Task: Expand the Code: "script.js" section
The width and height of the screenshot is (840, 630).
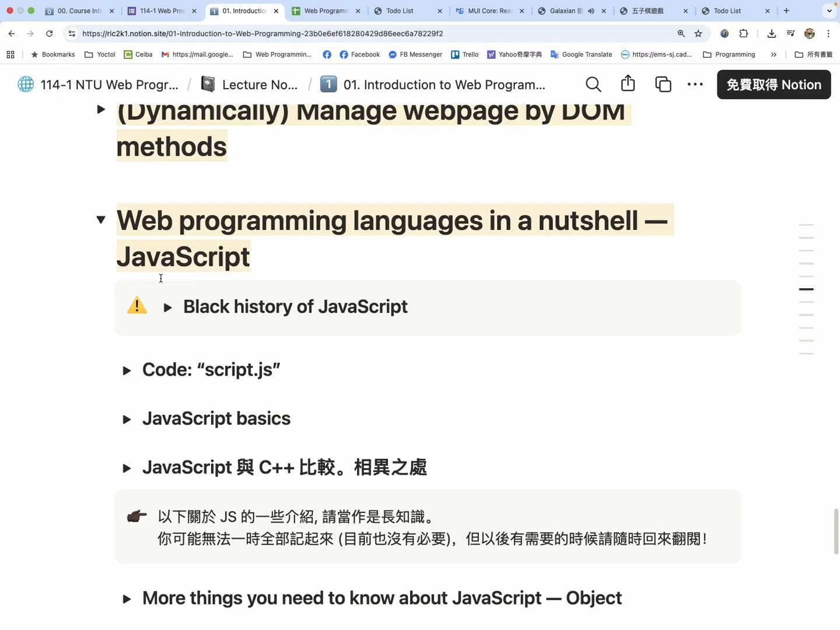Action: (127, 370)
